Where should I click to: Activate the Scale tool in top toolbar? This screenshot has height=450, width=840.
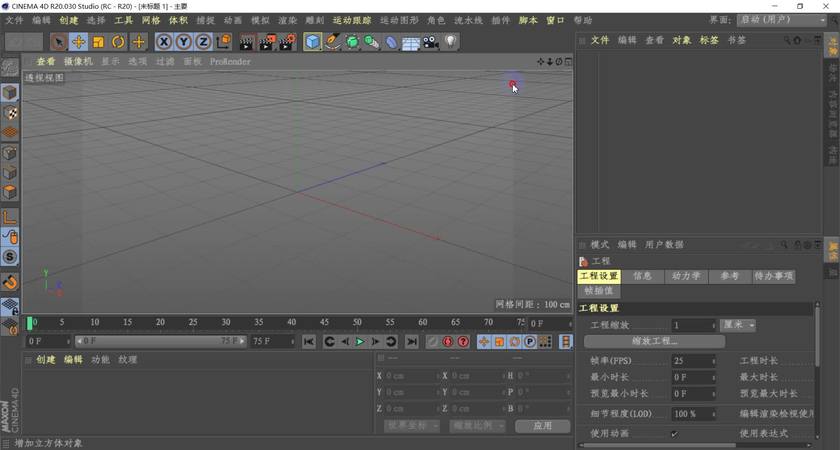tap(99, 42)
